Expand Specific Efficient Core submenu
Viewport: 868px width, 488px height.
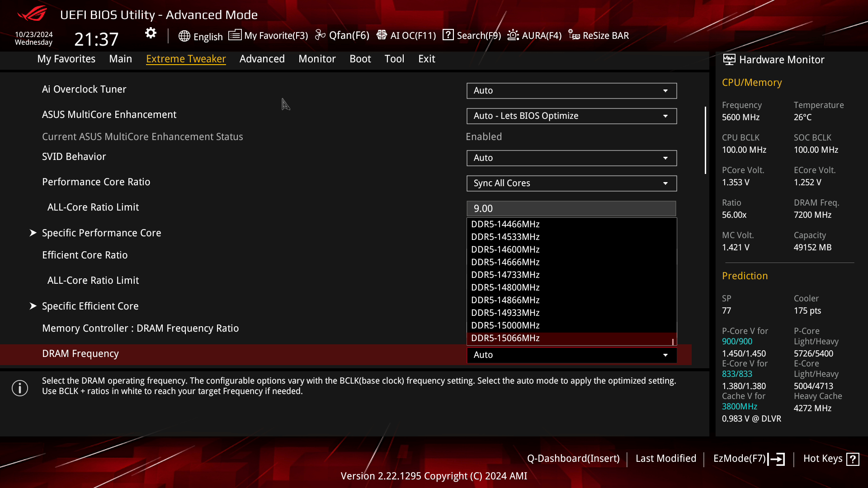(x=90, y=306)
